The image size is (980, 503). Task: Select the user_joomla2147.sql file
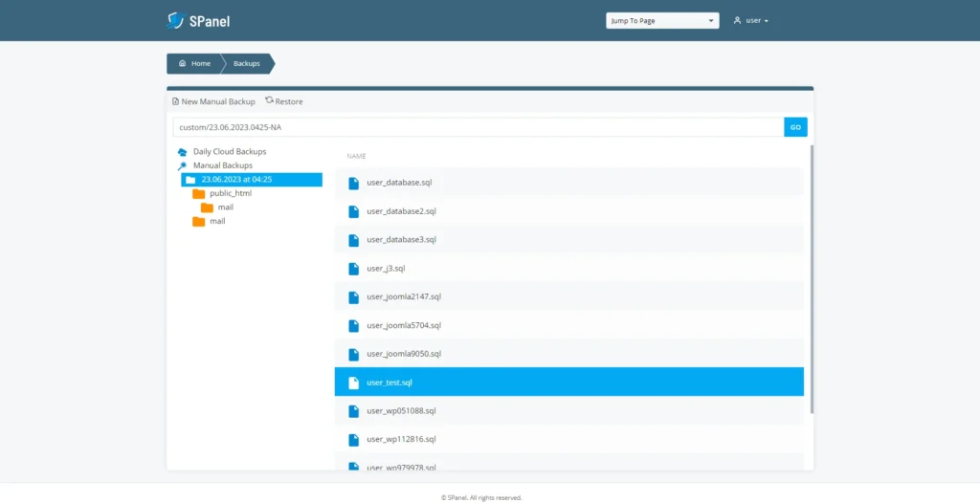[568, 296]
